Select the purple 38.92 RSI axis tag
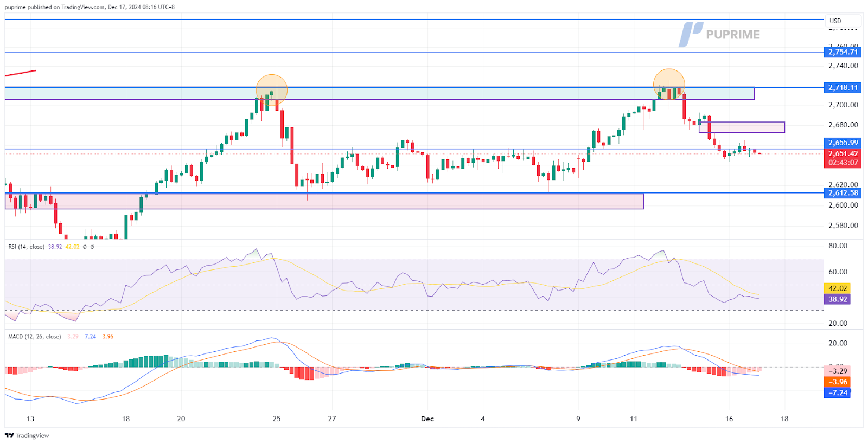Screen dimensions: 868x444 (x=837, y=299)
